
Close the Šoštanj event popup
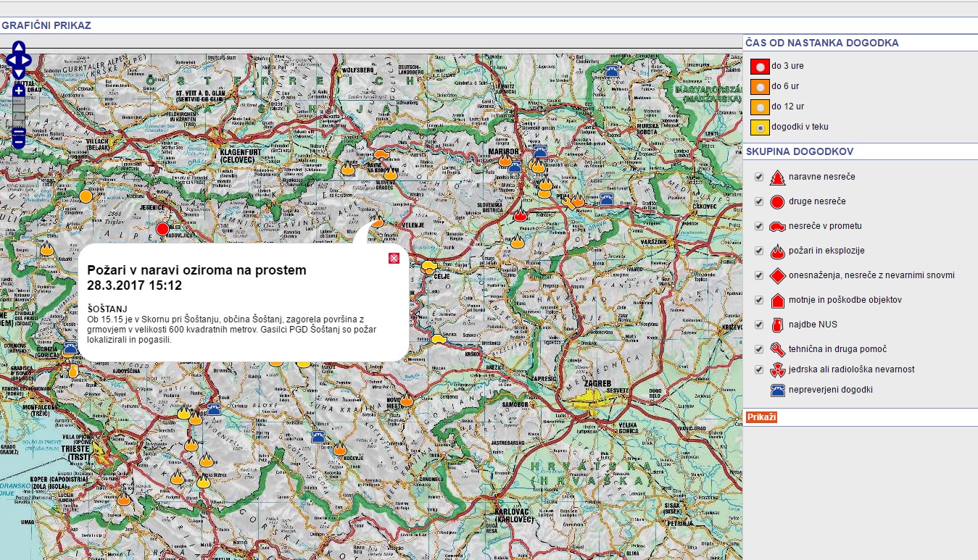[394, 259]
